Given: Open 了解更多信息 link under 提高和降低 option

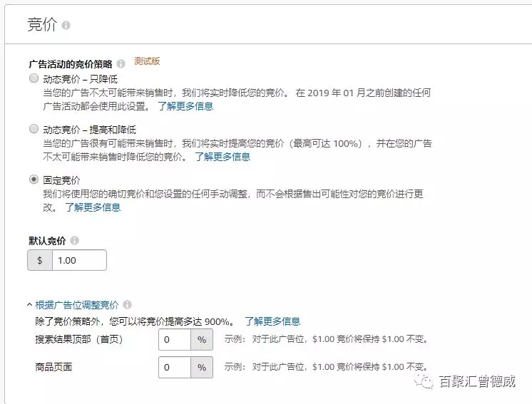Looking at the screenshot, I should [222, 157].
